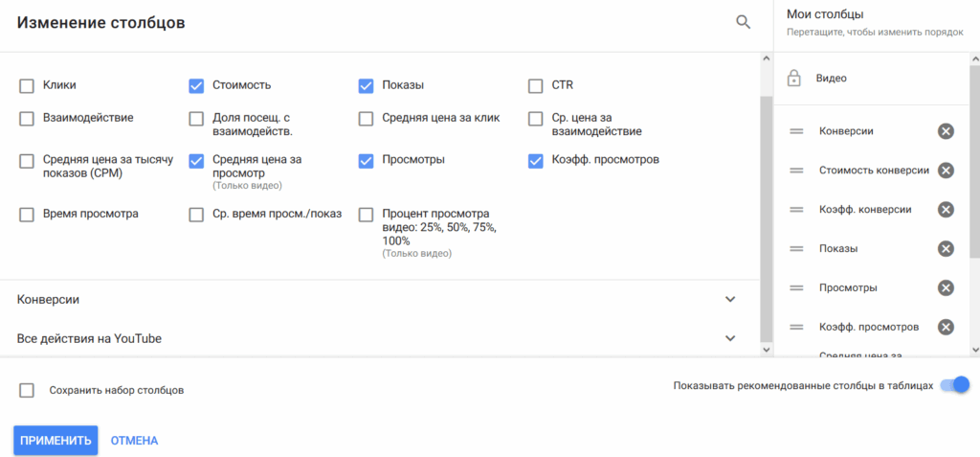Click the main column list scrollbar
Viewport: 980px width, 457px height.
[x=766, y=211]
